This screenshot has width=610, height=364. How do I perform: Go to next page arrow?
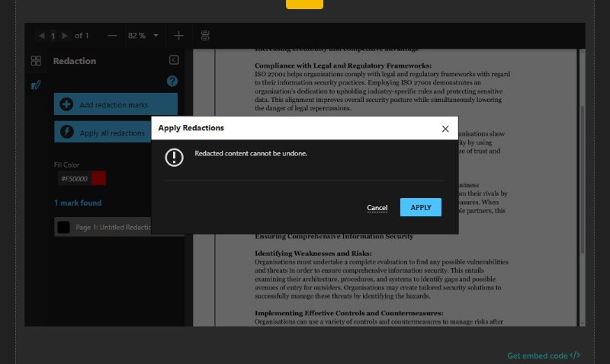tap(65, 36)
